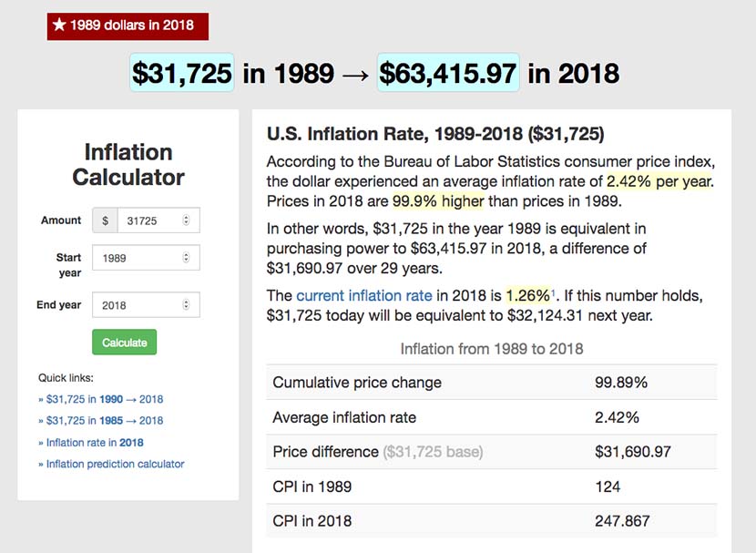Viewport: 756px width, 553px height.
Task: Select the End year field showing 2018
Action: click(x=141, y=305)
